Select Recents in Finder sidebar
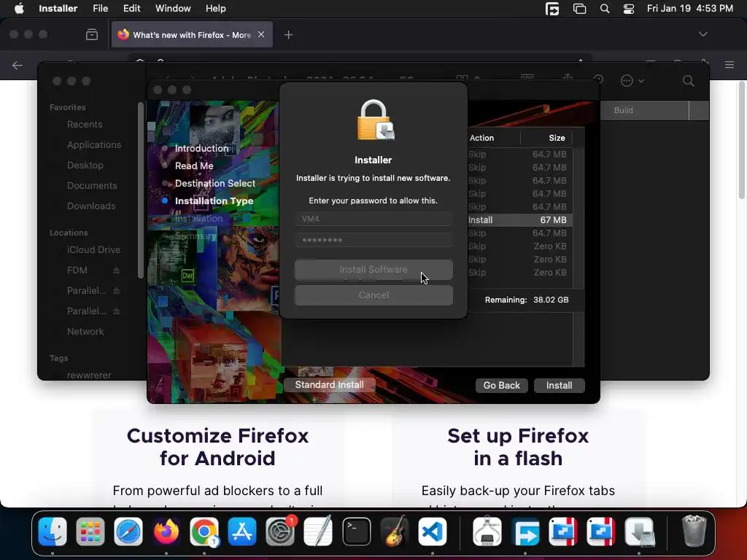The image size is (747, 560). tap(85, 124)
